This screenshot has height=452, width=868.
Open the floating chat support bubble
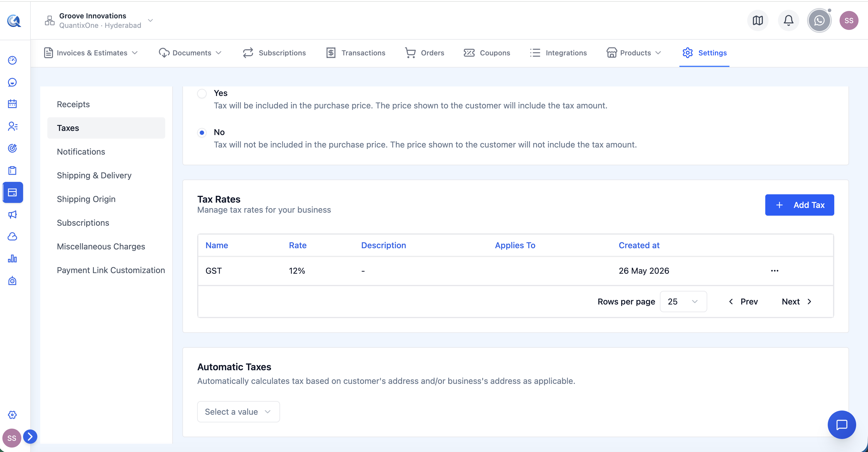pos(842,425)
